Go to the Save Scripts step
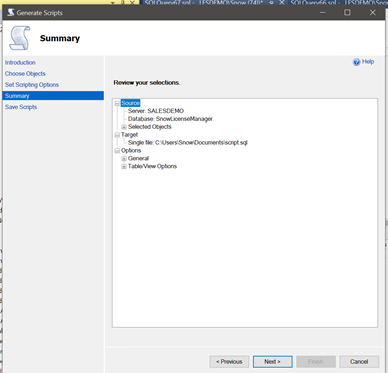Screen dimensions: 388x373 click(x=21, y=107)
